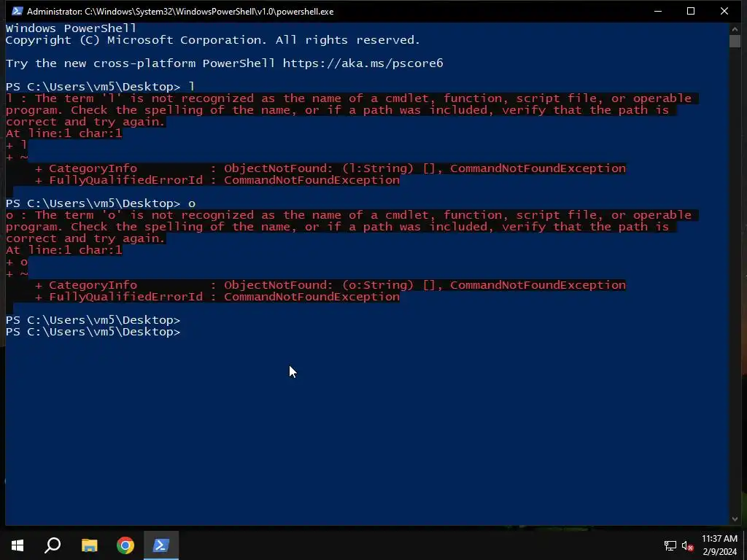747x560 pixels.
Task: Click the last empty PS prompt line
Action: pos(93,332)
